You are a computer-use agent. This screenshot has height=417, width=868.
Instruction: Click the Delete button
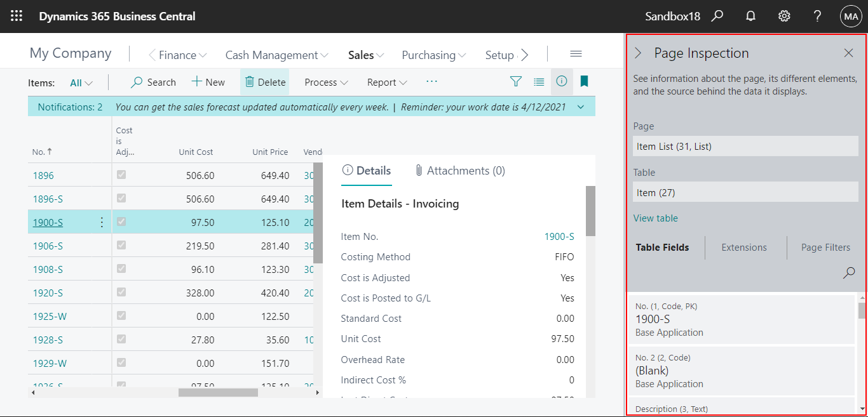[x=264, y=82]
